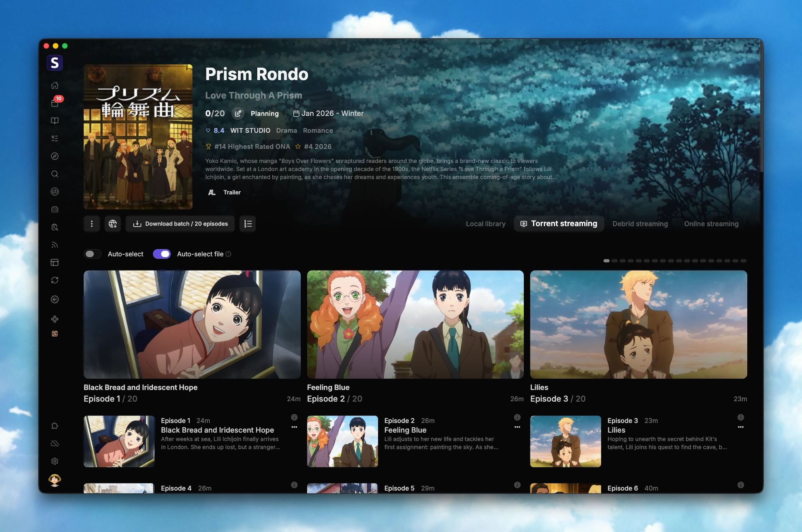This screenshot has width=802, height=532.
Task: Click the back arrow circle icon
Action: [55, 299]
